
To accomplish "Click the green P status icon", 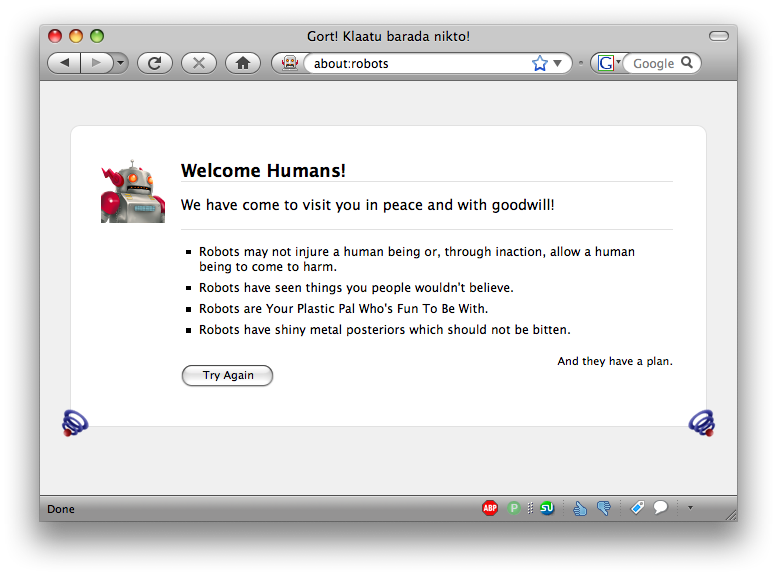I will point(514,508).
